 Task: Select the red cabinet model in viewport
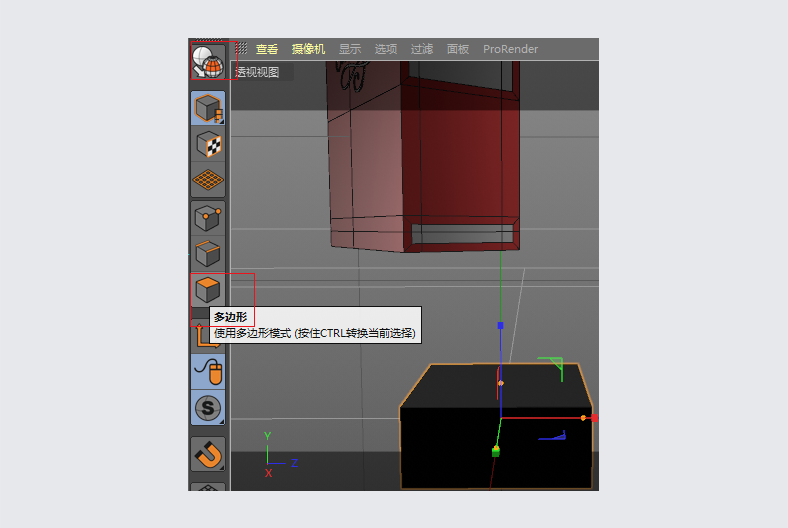(423, 156)
